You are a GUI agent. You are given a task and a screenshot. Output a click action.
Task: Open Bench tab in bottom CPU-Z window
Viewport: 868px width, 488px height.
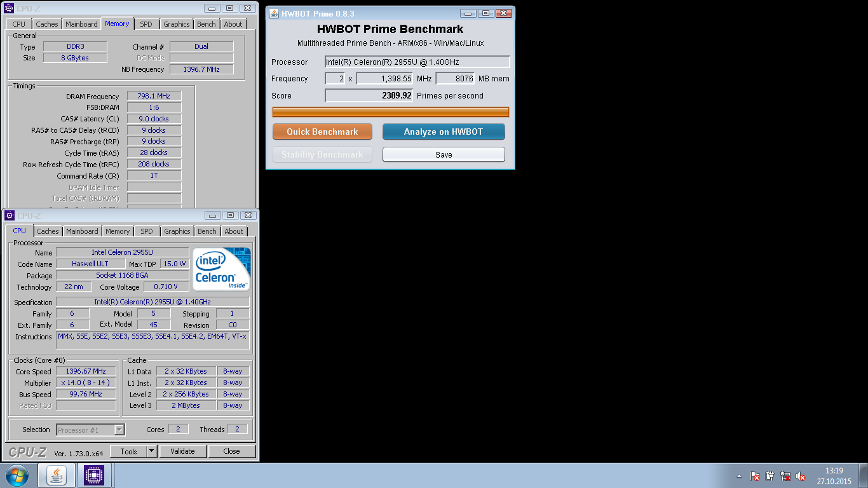coord(207,231)
